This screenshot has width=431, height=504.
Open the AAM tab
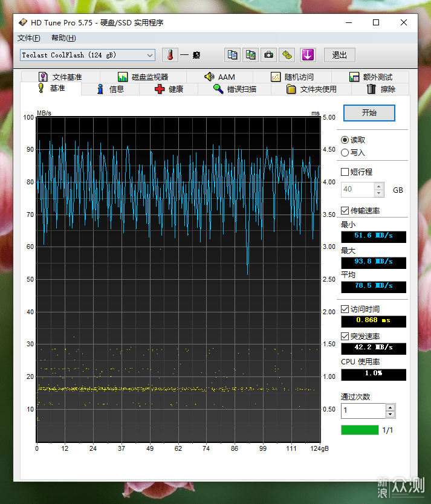(219, 77)
